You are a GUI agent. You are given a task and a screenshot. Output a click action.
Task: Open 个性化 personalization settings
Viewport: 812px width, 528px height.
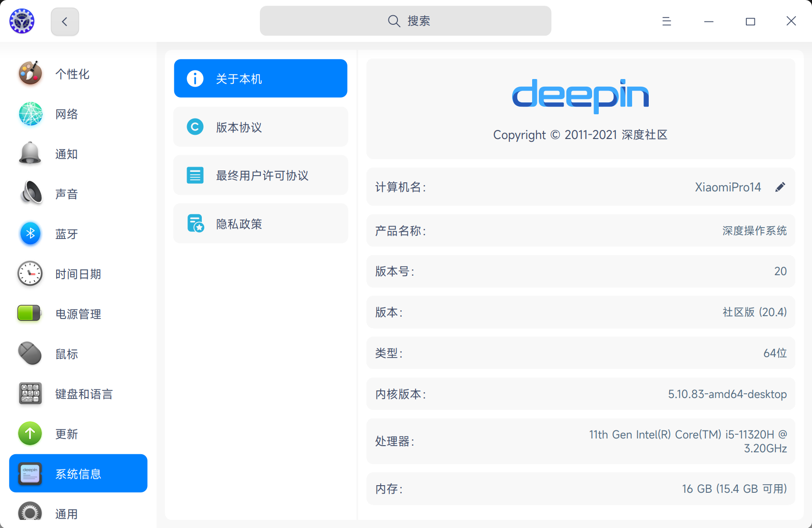coord(72,74)
